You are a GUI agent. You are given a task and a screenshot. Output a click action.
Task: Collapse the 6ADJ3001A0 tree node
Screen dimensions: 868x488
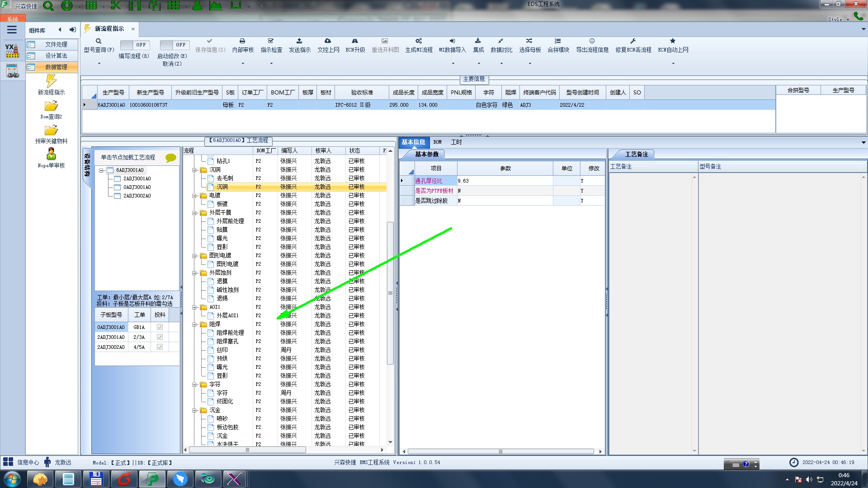pyautogui.click(x=102, y=170)
